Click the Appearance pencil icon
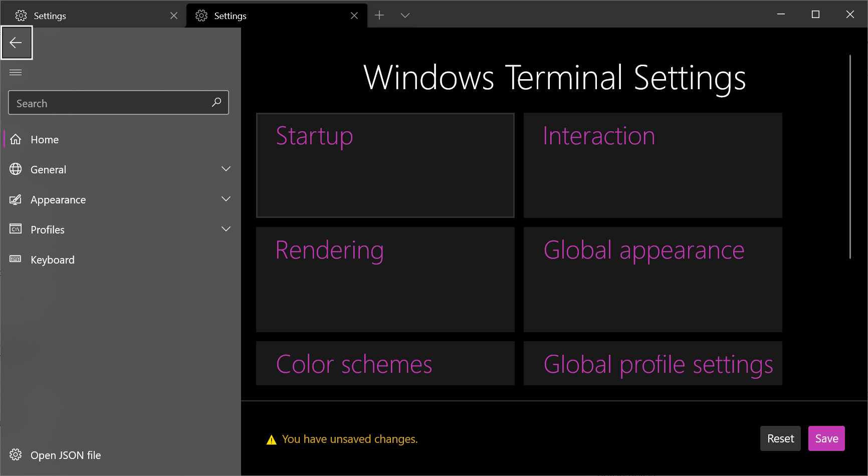868x476 pixels. (x=16, y=199)
